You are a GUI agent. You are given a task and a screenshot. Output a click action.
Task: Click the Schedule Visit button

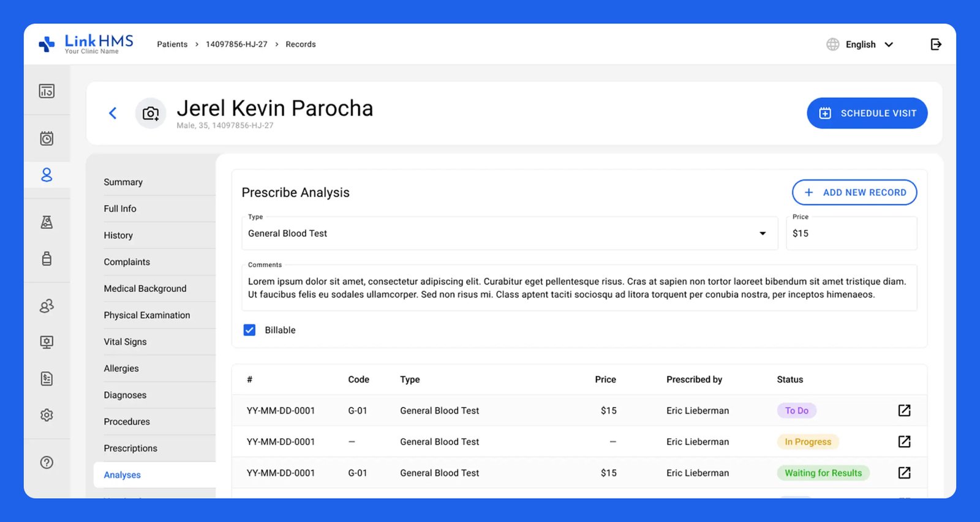pyautogui.click(x=867, y=113)
